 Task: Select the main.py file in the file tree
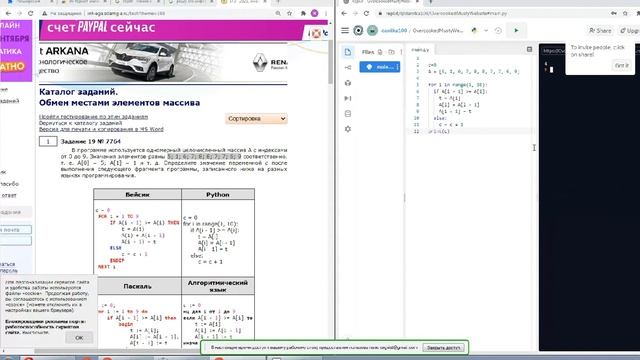click(380, 67)
